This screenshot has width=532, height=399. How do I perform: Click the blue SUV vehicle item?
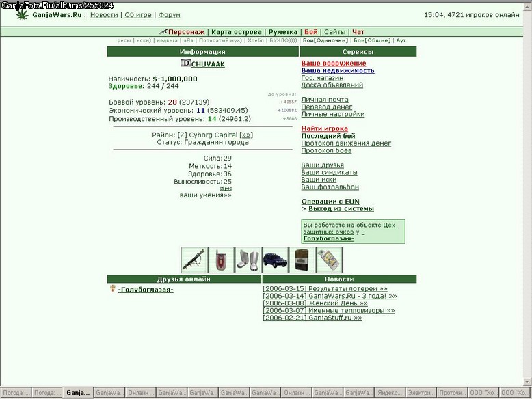coord(275,260)
